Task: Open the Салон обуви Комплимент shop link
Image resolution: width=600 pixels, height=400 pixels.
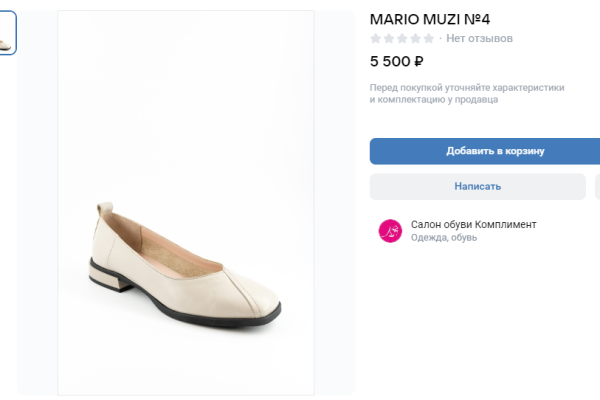Action: (x=473, y=224)
